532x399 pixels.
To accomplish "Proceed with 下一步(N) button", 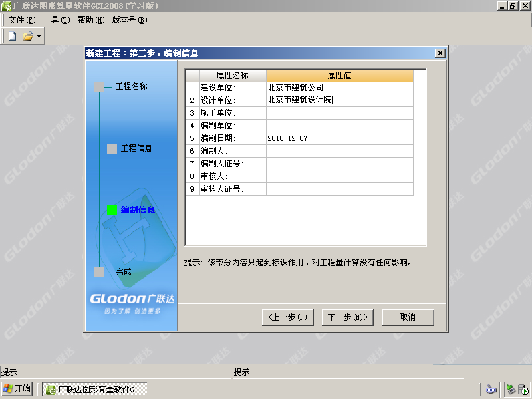I will pyautogui.click(x=347, y=317).
